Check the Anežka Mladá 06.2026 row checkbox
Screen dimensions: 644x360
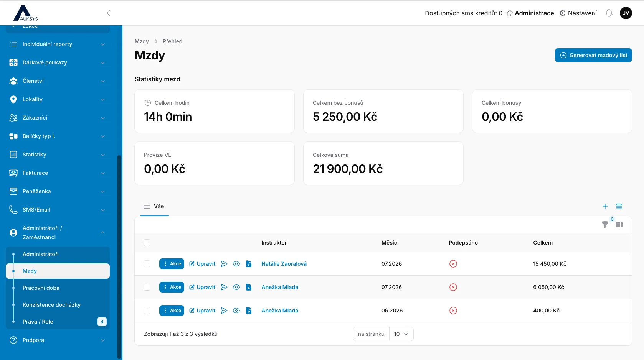click(147, 311)
